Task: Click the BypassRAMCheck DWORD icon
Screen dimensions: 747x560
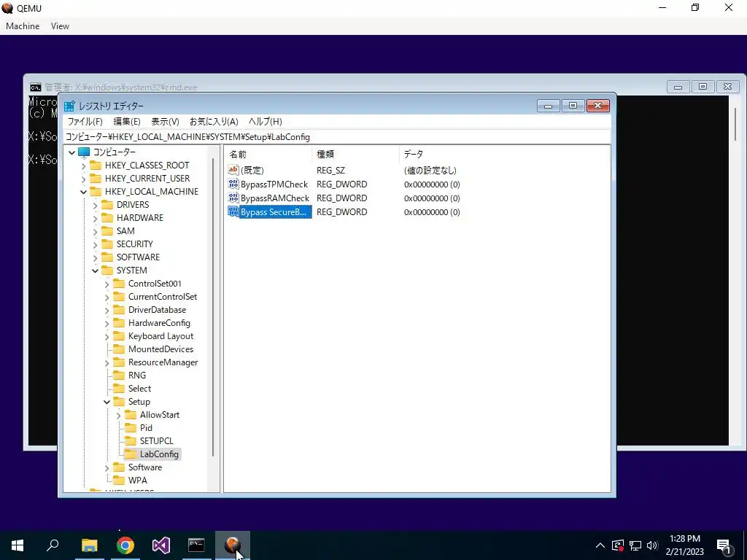Action: [x=233, y=198]
